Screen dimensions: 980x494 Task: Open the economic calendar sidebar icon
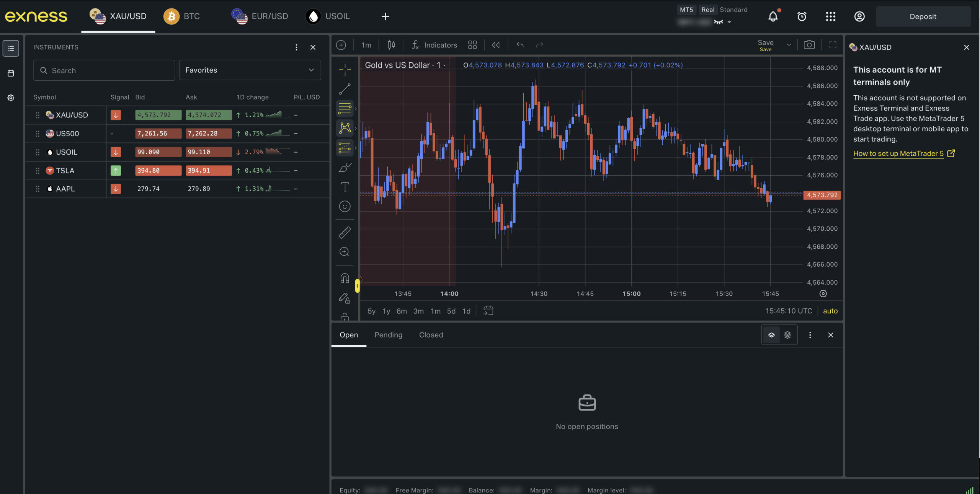11,73
